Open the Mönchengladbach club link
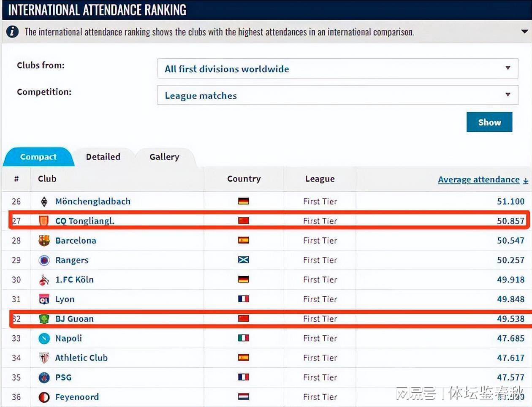This screenshot has height=407, width=532. pyautogui.click(x=93, y=201)
